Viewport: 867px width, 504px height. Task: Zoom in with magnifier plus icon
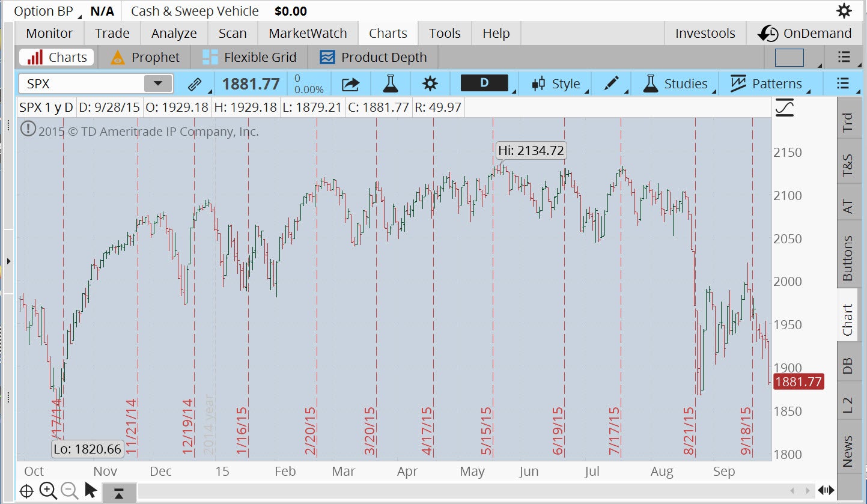(x=48, y=491)
